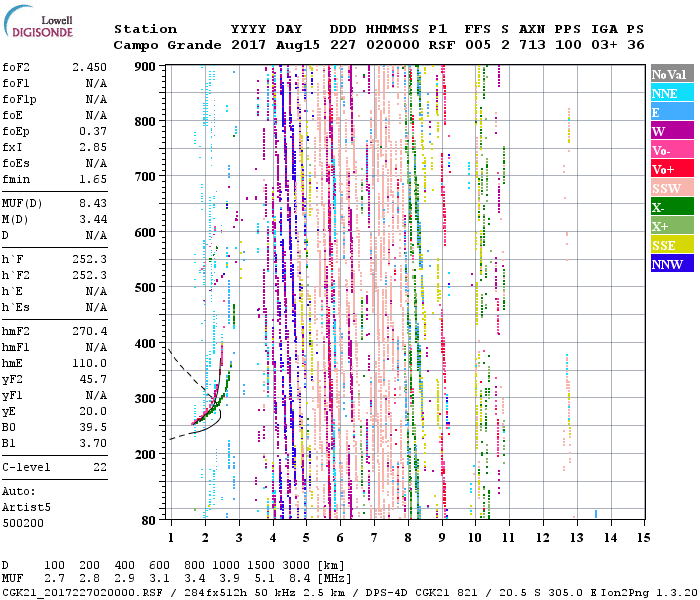The height and width of the screenshot is (600, 700).
Task: Click the C-level value 22
Action: [100, 468]
